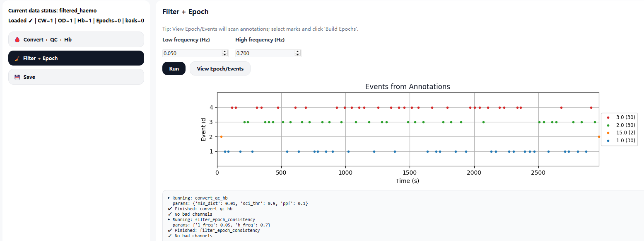
Task: Click the 'Finished: filter_epoch_consistency' log line
Action: coord(214,231)
